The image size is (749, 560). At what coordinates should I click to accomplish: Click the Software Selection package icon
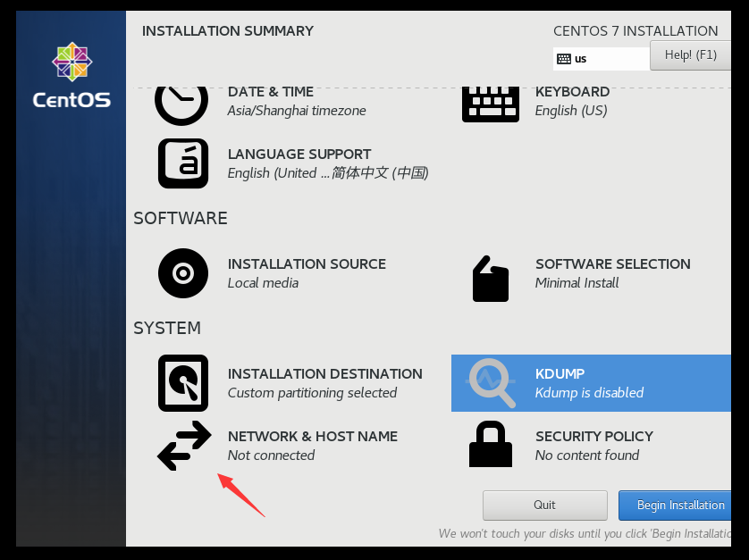click(x=491, y=279)
